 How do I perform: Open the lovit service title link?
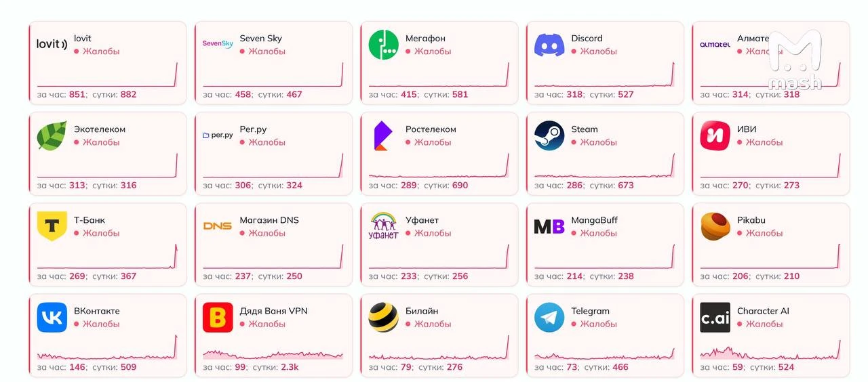(83, 39)
